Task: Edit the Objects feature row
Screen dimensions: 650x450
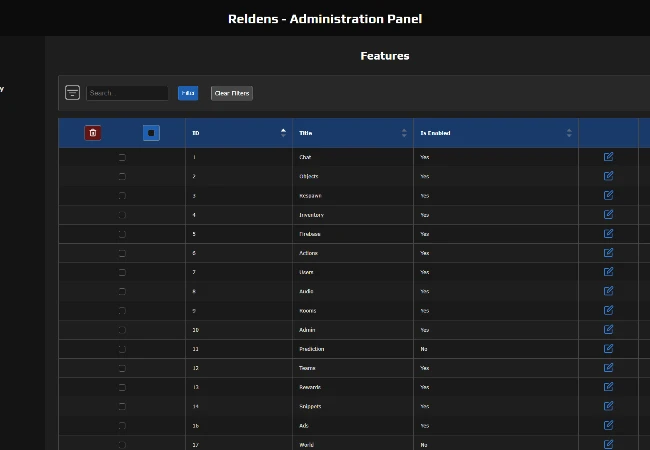Action: coord(608,176)
